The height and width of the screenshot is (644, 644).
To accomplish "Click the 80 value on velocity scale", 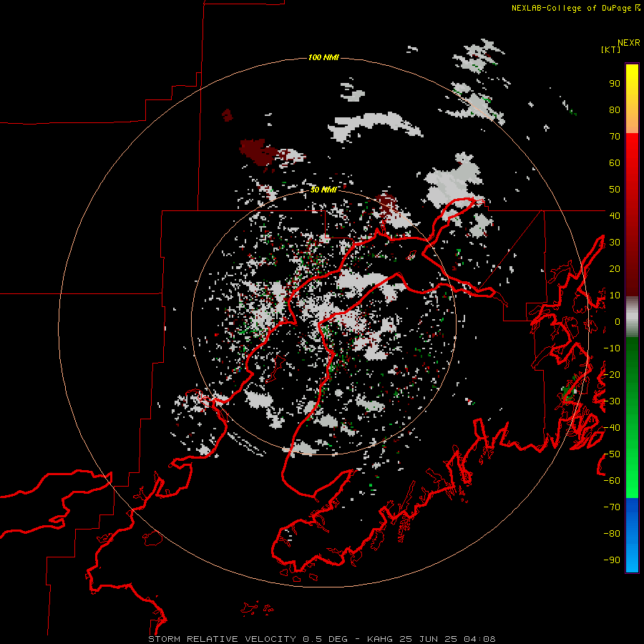I will pos(615,110).
